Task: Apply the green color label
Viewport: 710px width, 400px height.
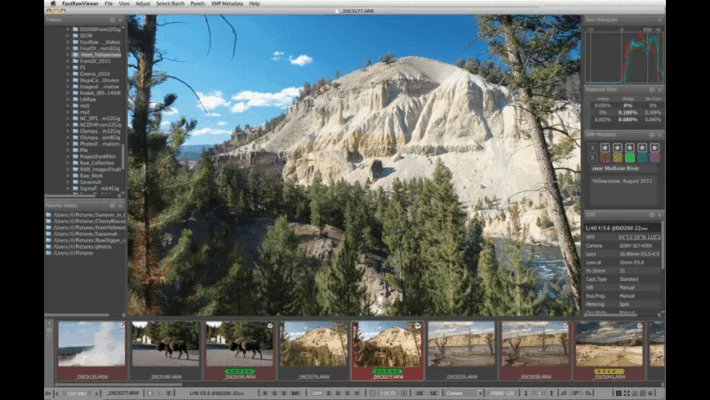Action: [630, 158]
